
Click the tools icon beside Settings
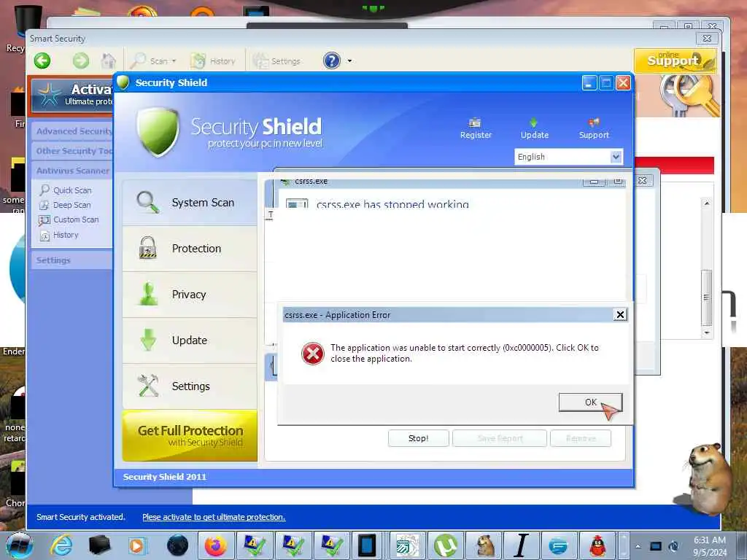click(x=148, y=386)
